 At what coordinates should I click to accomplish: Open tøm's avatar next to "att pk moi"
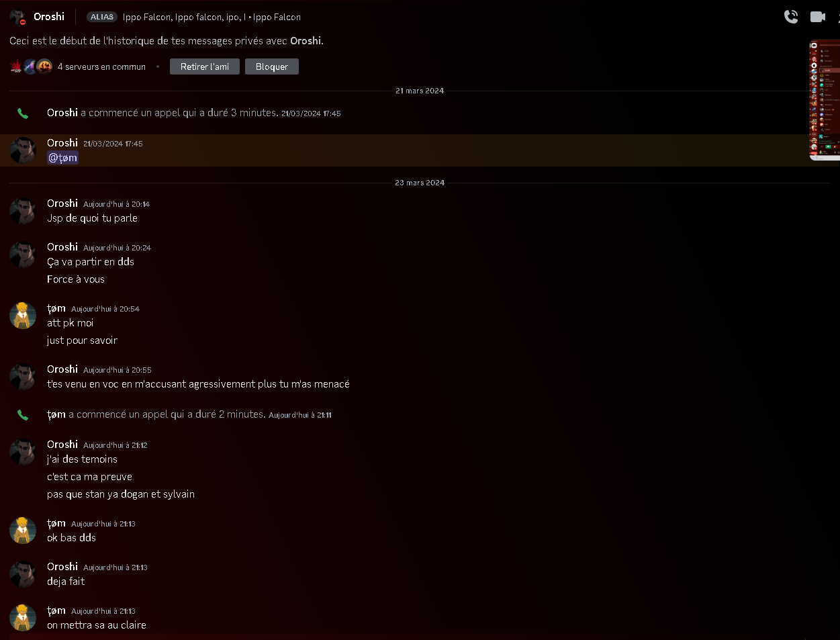[23, 316]
